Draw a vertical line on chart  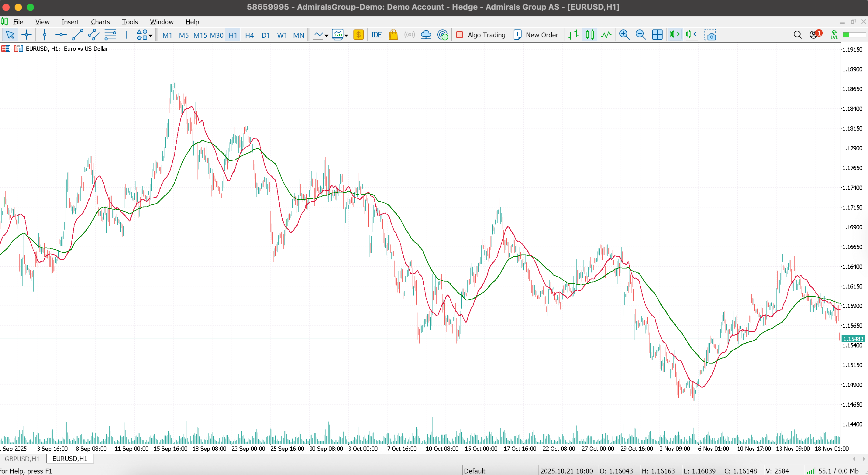(44, 35)
